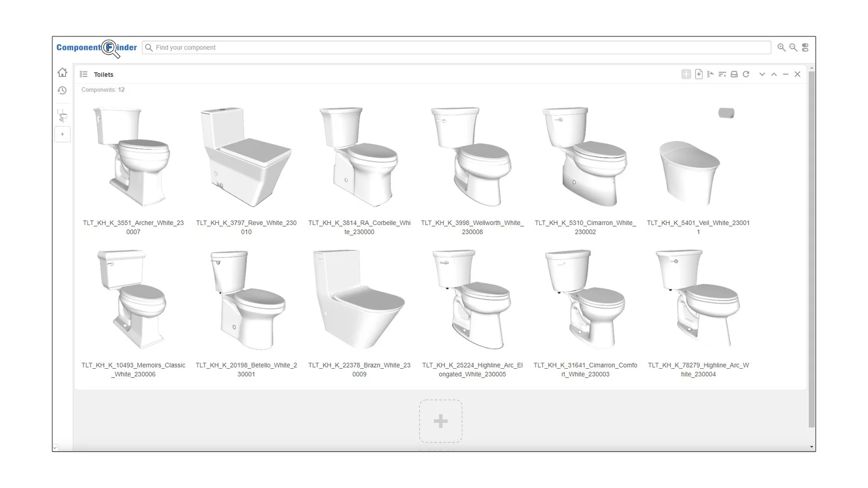The width and height of the screenshot is (868, 488).
Task: Refresh the Toilets component list
Action: [x=746, y=74]
